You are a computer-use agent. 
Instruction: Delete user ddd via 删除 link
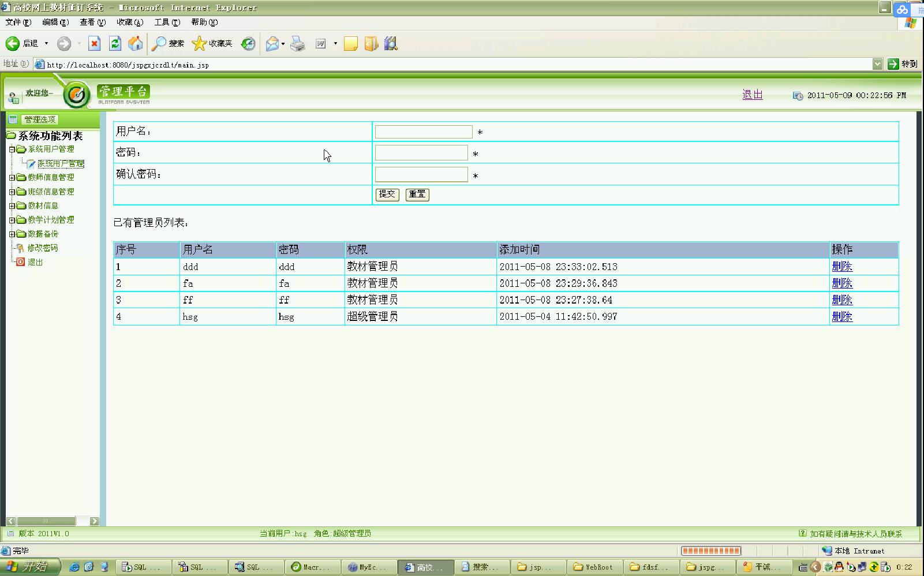[842, 267]
